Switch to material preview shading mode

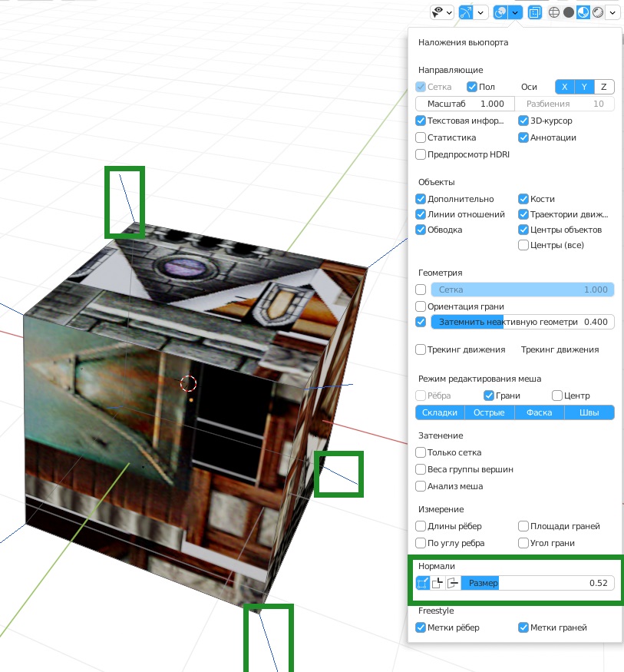583,12
